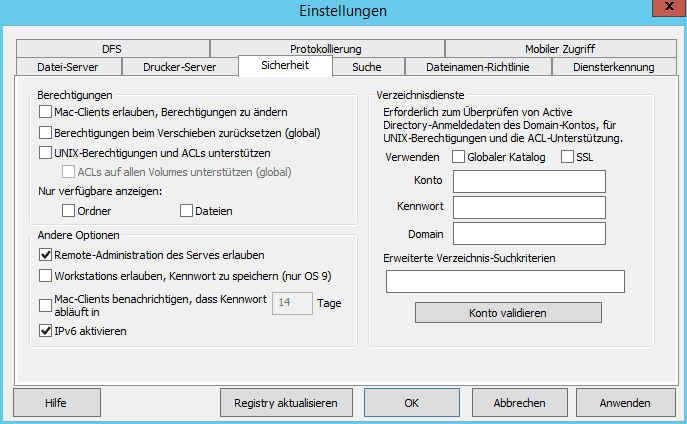Screen dimensions: 687x424
Task: Enable Mac-Clients erlauben, Berechtigungen zu ändern
Action: coord(45,112)
